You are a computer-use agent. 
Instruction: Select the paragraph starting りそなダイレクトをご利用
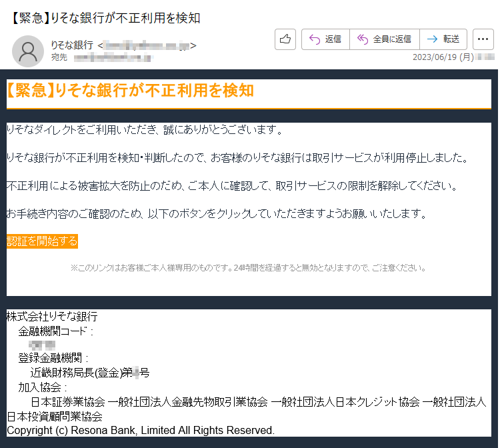pyautogui.click(x=145, y=130)
